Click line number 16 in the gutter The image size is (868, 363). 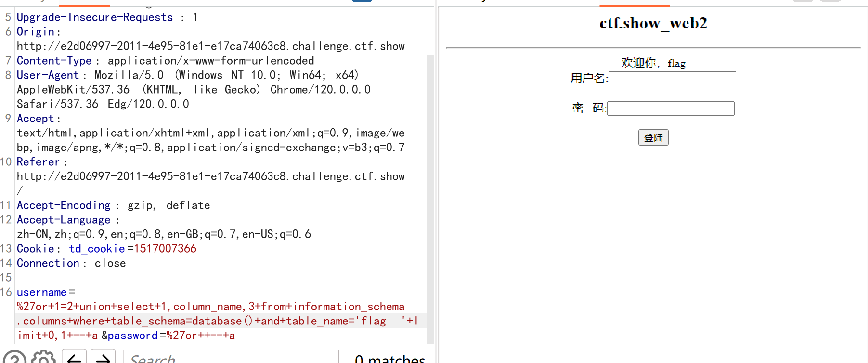(6, 292)
